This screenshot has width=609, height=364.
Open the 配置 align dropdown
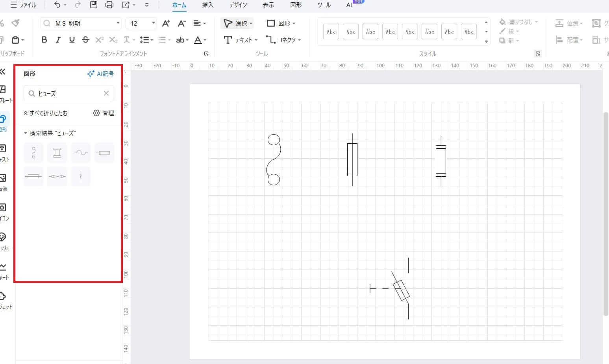[569, 40]
